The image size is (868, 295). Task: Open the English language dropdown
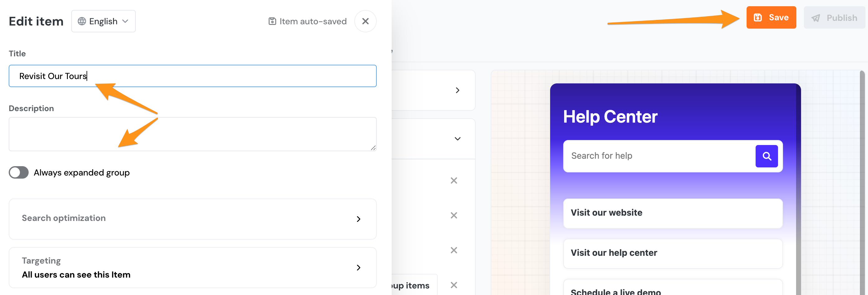[125, 21]
